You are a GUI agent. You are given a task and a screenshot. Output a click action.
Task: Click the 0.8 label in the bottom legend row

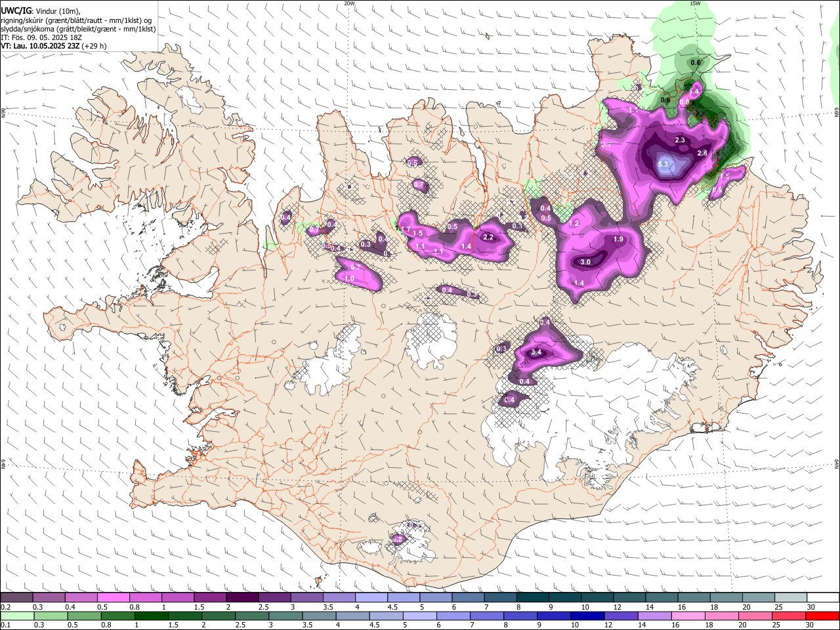pos(106,625)
